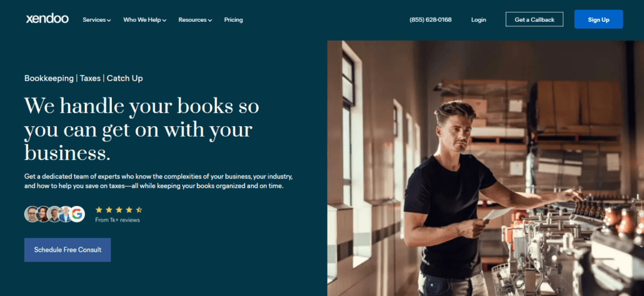Call the (855) 628-0168 phone link
This screenshot has width=644, height=296.
(x=430, y=20)
